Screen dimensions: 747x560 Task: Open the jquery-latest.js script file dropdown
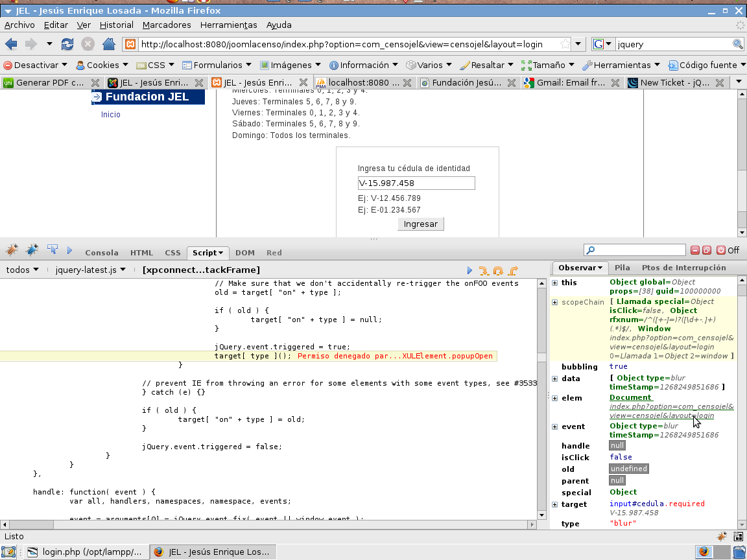click(90, 270)
